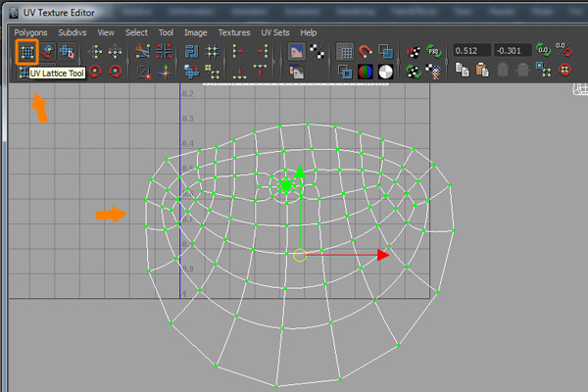Open the Polygons menu
This screenshot has height=392, width=588.
click(x=30, y=32)
